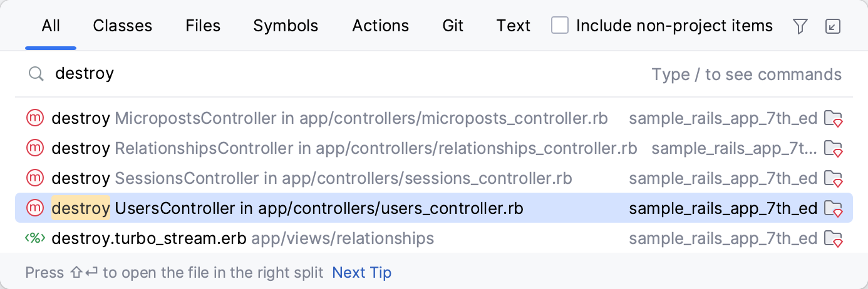The height and width of the screenshot is (289, 868).
Task: Click the project folder icon on UsersController row
Action: click(833, 208)
